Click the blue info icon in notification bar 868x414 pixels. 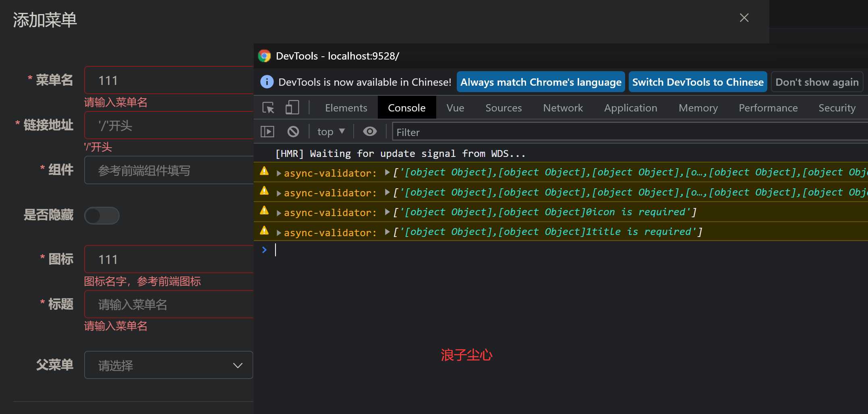[x=267, y=82]
